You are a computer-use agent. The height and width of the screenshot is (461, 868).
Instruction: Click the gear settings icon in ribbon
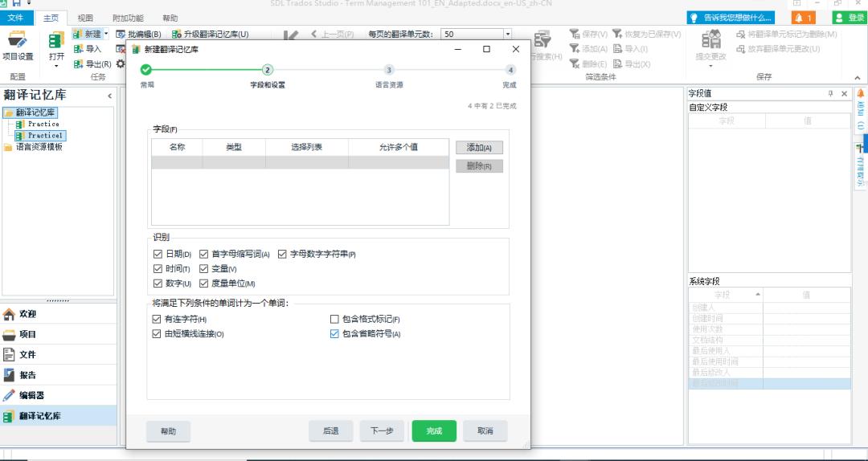[121, 63]
